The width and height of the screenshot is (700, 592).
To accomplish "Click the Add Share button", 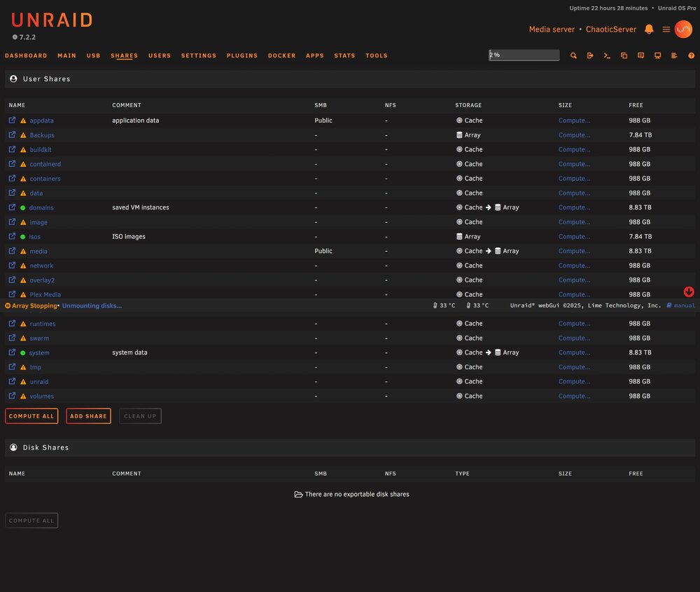I will 88,416.
